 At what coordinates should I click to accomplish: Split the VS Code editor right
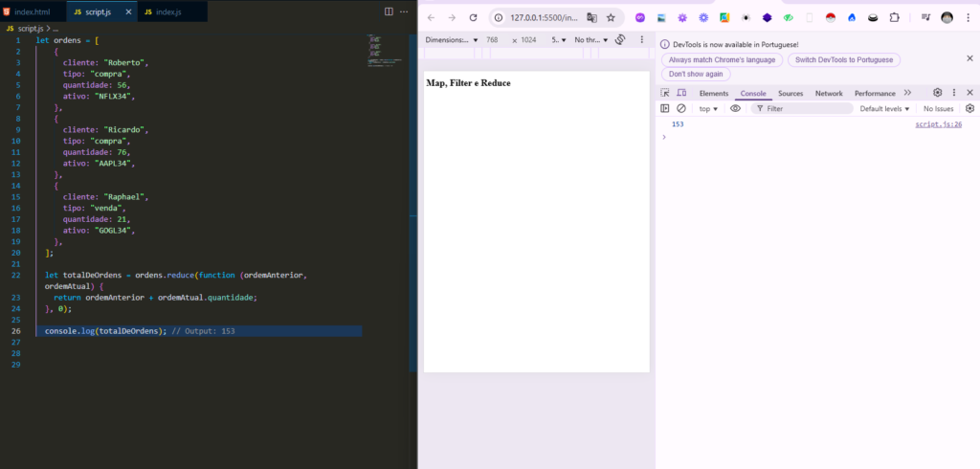click(x=389, y=11)
